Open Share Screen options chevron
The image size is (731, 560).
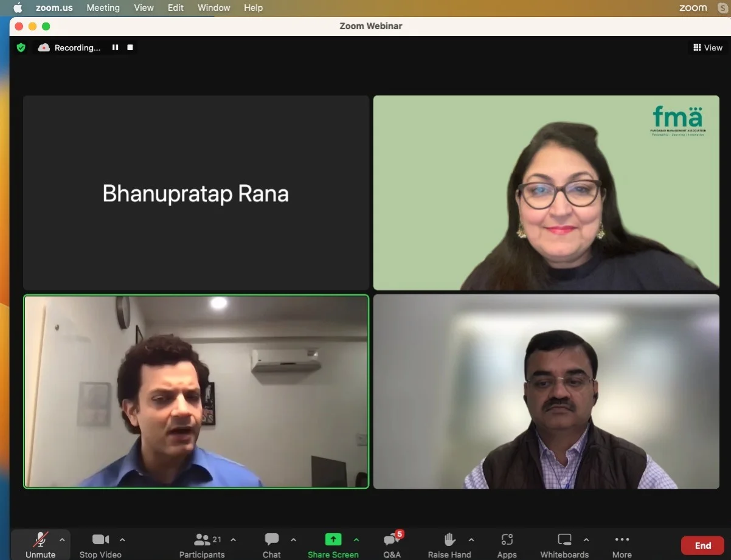tap(356, 539)
